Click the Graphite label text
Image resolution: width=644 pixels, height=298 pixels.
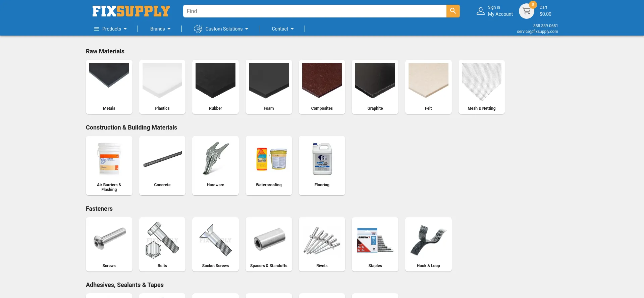coord(375,108)
